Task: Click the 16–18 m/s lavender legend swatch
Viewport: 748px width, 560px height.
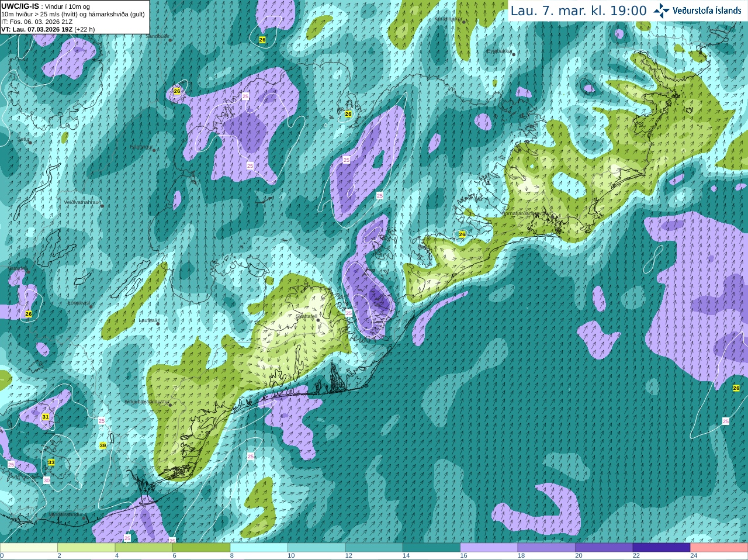Action: 489,548
